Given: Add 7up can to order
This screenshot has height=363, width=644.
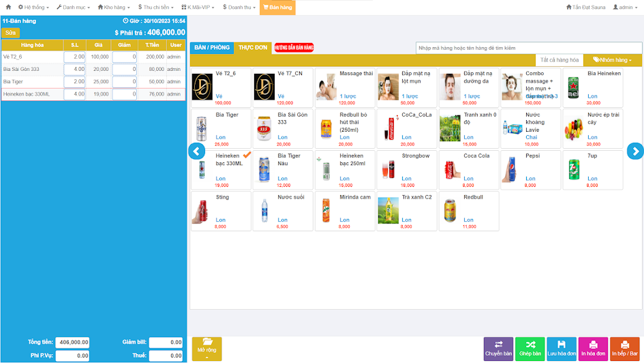Looking at the screenshot, I should (593, 170).
